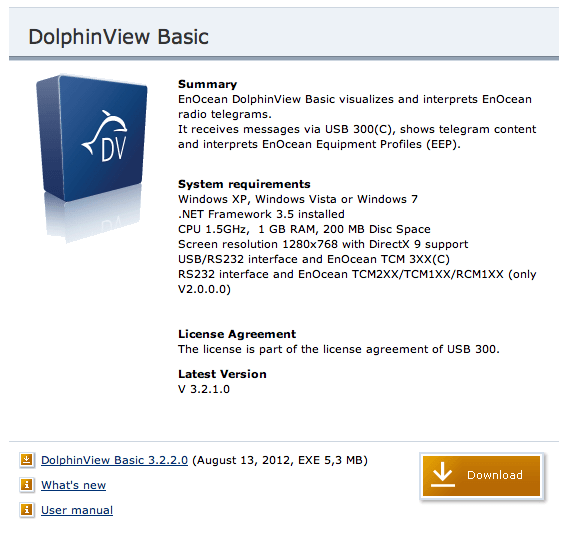Click the DolphinView Basic page title
Image resolution: width=568 pixels, height=536 pixels.
pos(118,37)
